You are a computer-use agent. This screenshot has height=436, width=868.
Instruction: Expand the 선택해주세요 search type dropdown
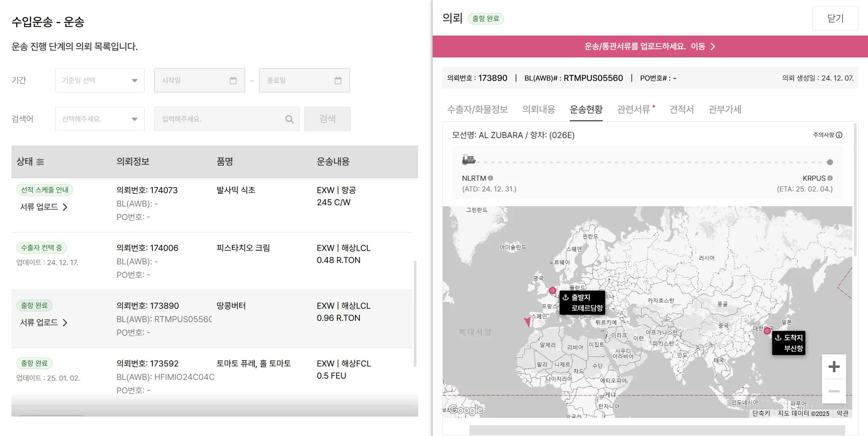coord(99,119)
